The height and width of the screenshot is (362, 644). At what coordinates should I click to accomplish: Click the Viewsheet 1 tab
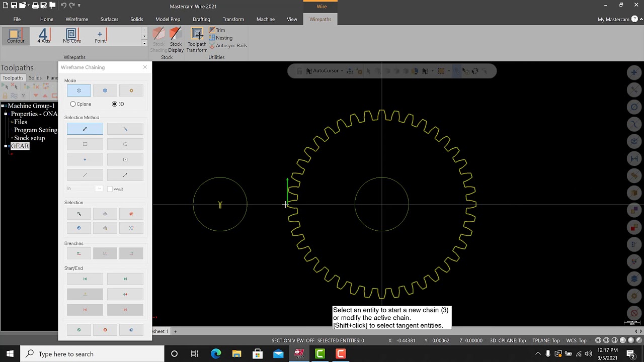tap(160, 331)
